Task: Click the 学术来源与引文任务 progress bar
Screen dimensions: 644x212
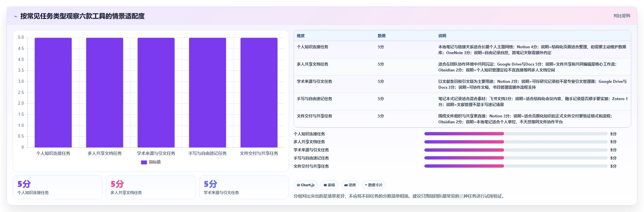Action: click(516, 150)
